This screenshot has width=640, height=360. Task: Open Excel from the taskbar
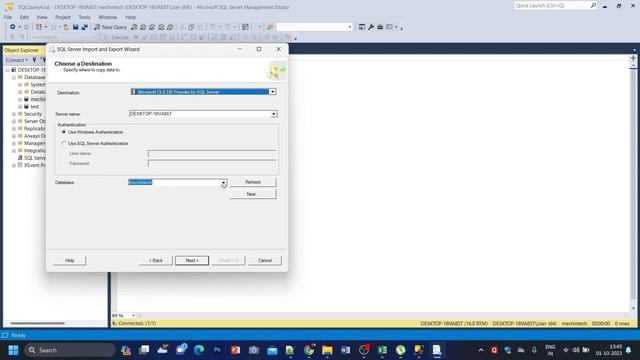pyautogui.click(x=382, y=350)
